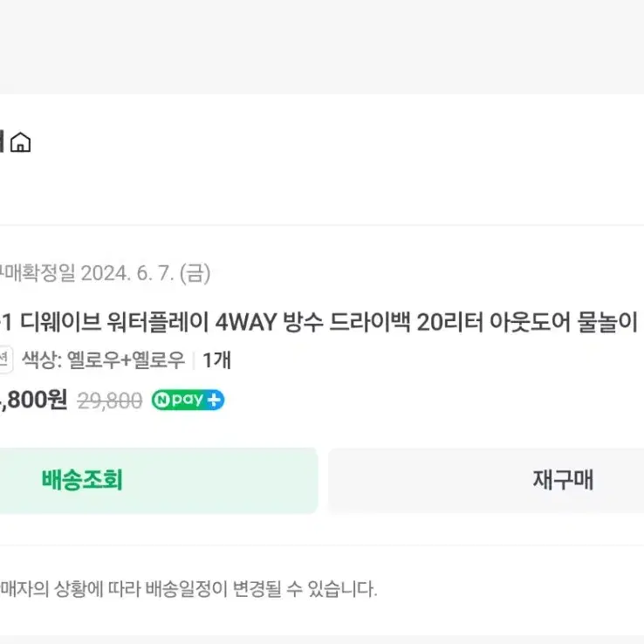Open the seller store home icon

(21, 142)
